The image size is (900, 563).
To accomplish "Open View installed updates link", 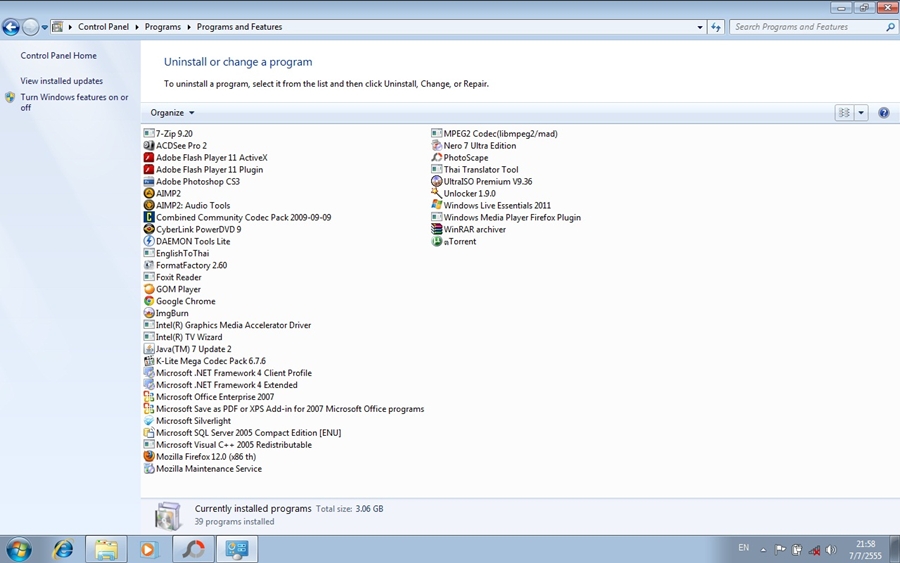I will pos(61,81).
